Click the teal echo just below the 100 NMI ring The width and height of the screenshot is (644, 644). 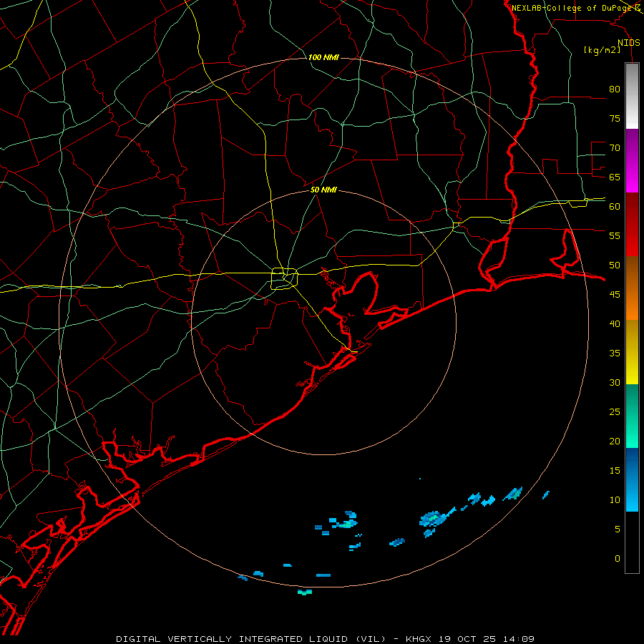coord(305,592)
